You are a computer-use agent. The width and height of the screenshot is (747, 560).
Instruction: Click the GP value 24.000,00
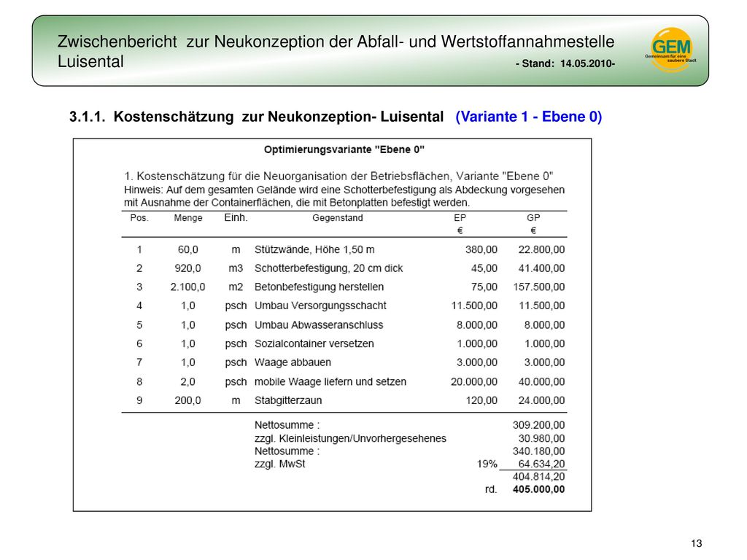(x=541, y=400)
